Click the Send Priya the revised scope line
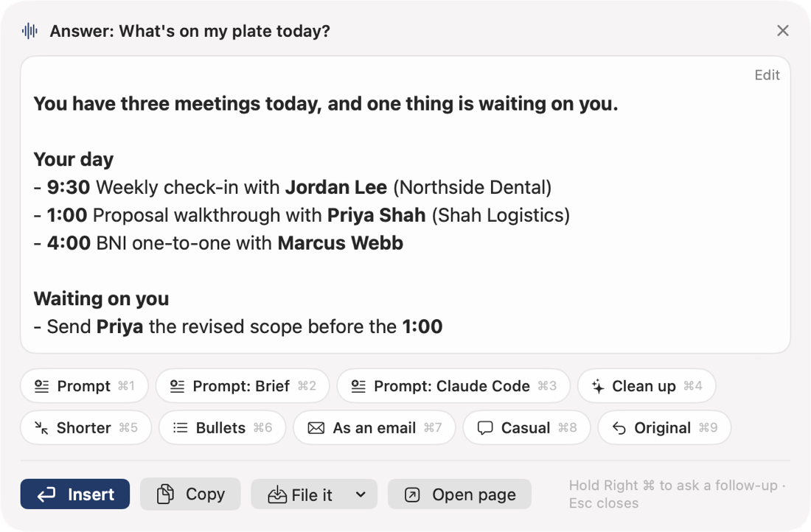Viewport: 811px width, 532px height. (x=238, y=326)
